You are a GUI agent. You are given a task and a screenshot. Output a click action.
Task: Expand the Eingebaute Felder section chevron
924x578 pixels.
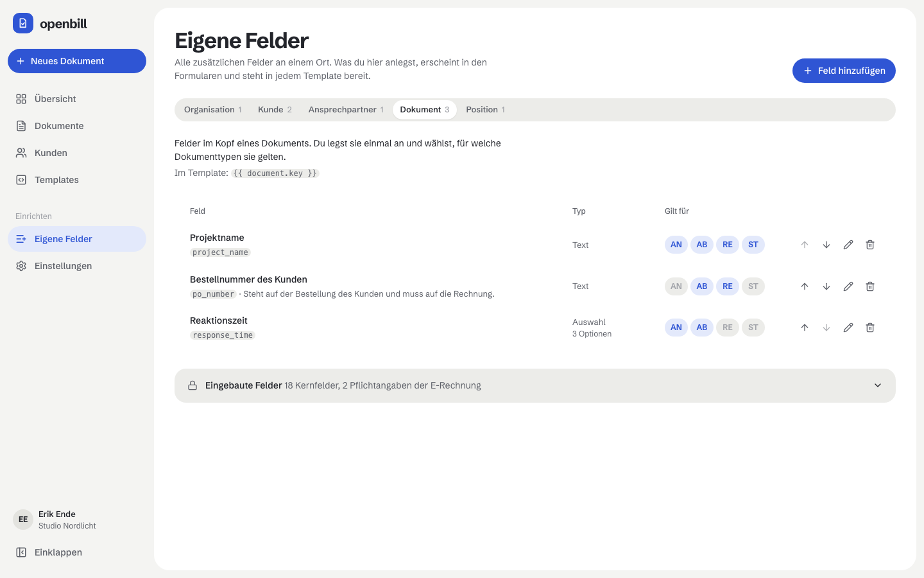[x=878, y=385]
